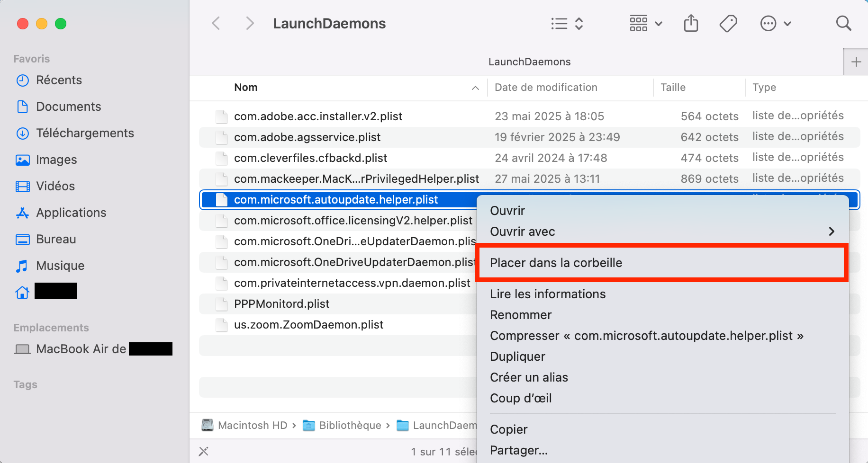Select the MacBook Air location in the sidebar
The image size is (868, 463).
(81, 349)
